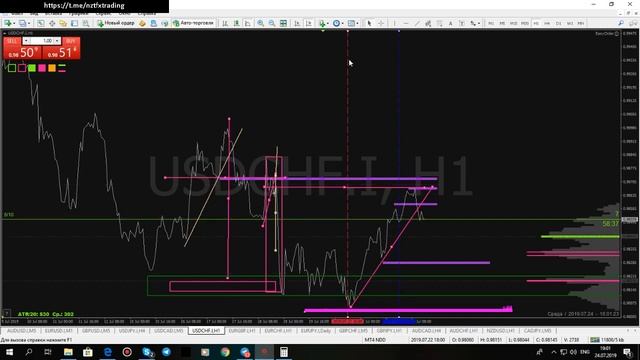The width and height of the screenshot is (640, 360).
Task: Switch to M30 timeframe
Action: coord(525,23)
